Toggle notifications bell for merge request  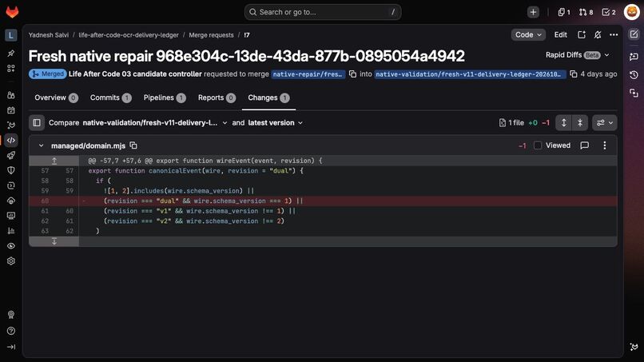pyautogui.click(x=598, y=35)
